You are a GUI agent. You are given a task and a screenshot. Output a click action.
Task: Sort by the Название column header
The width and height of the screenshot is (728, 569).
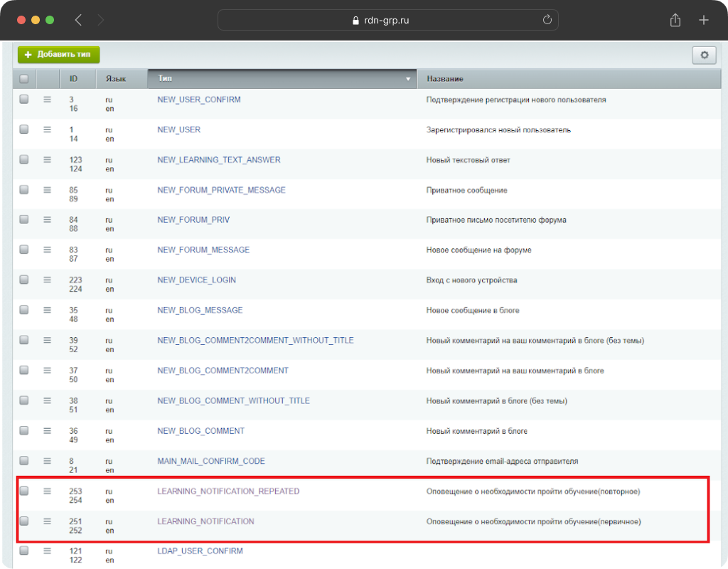coord(444,78)
